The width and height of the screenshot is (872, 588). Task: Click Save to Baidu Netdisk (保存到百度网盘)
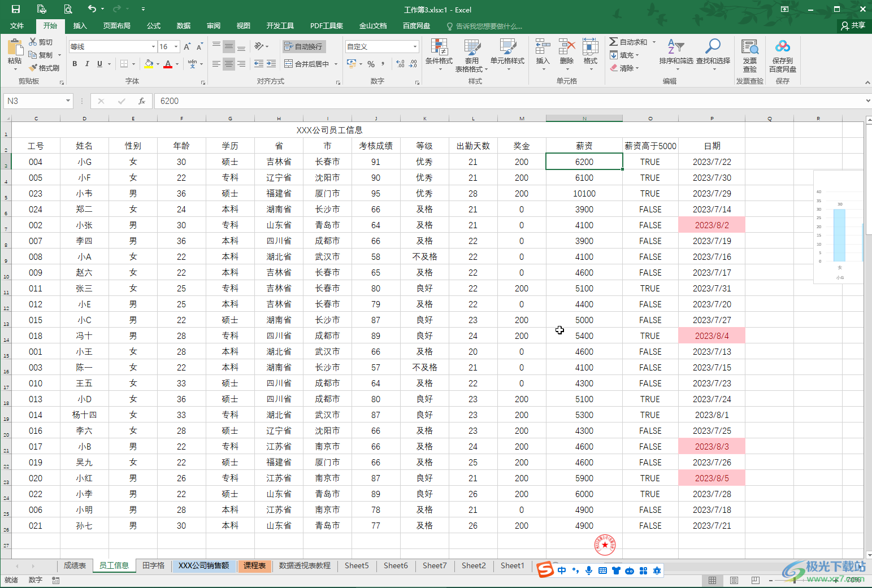(x=783, y=55)
